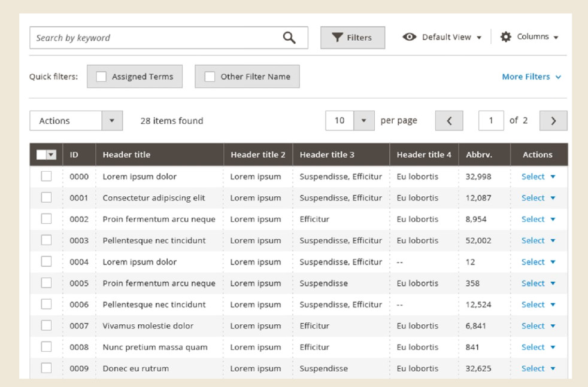
Task: Toggle the Other Filter Name checkbox
Action: 210,77
